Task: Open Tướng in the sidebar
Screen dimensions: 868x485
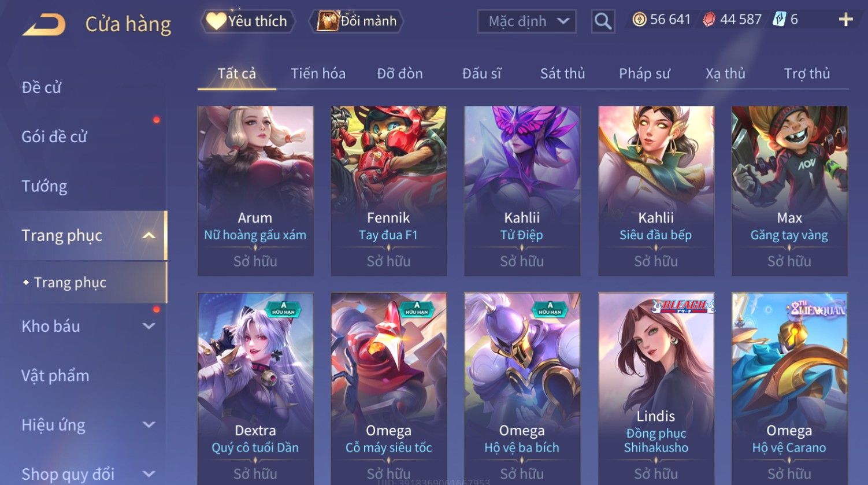Action: (44, 186)
